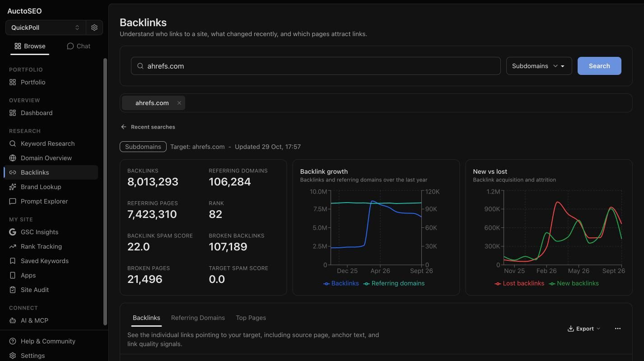Select the Referring Domains tab
Viewport: 644px width, 361px height.
tap(198, 318)
